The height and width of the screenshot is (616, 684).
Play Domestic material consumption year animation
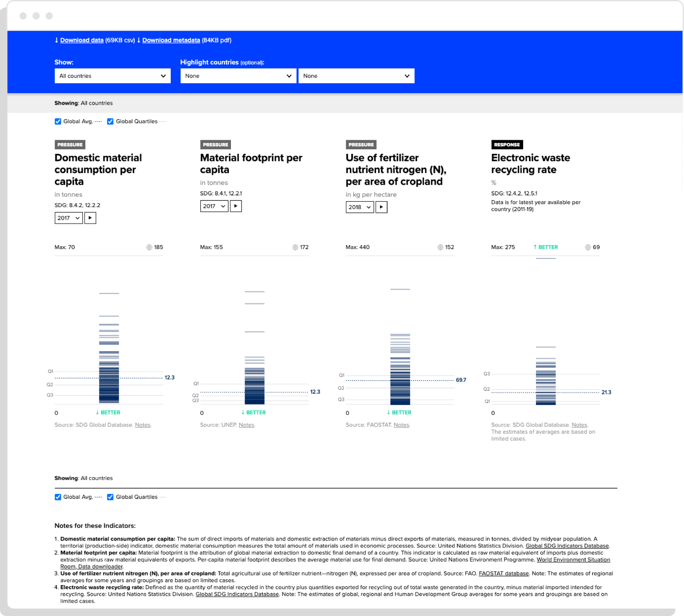90,218
